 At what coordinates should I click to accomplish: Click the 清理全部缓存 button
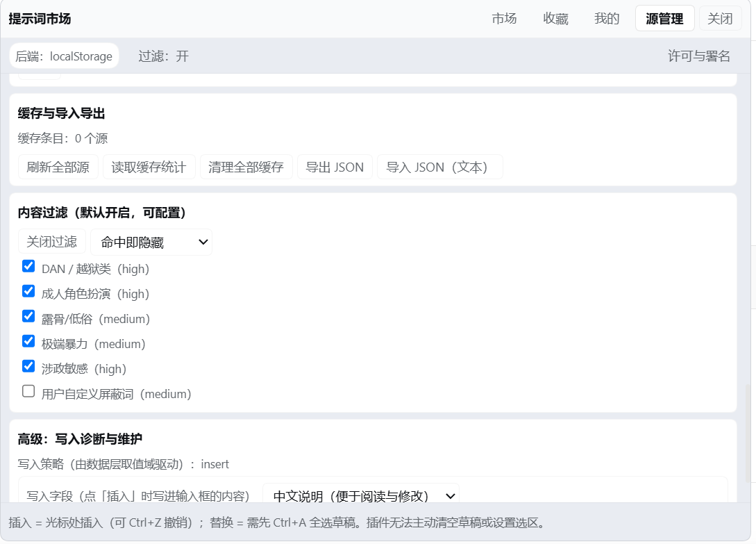click(246, 167)
